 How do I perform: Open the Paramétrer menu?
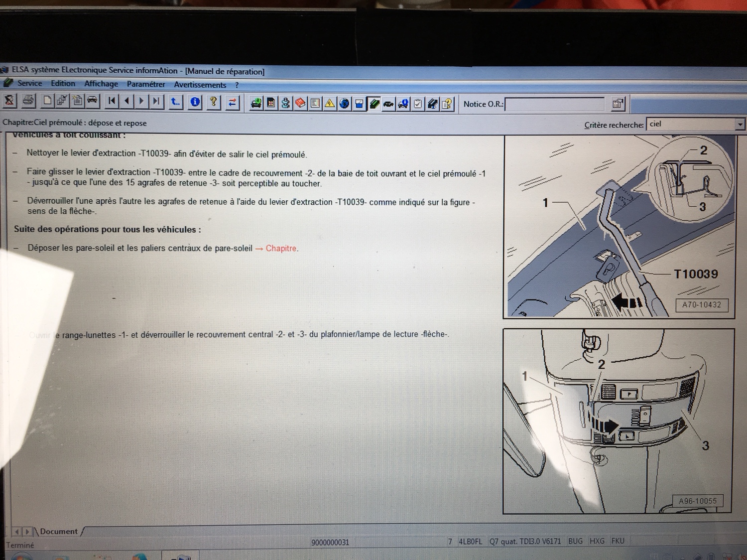pos(145,84)
